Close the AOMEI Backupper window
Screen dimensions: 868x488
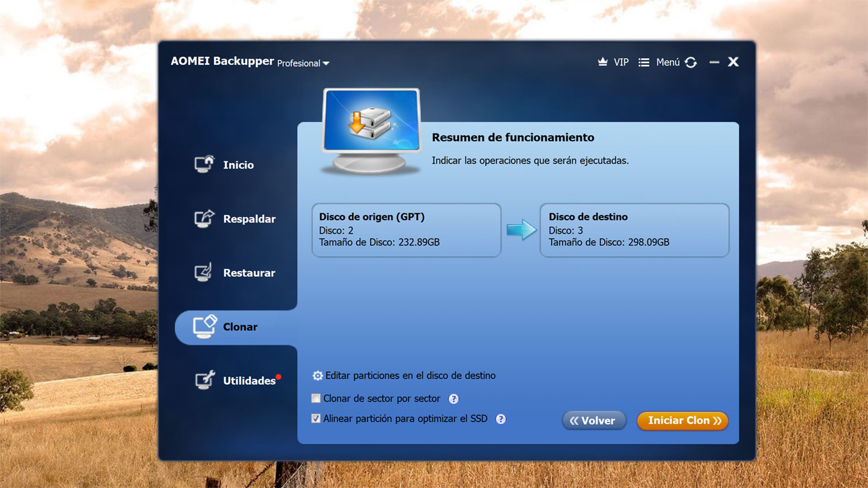pos(733,62)
